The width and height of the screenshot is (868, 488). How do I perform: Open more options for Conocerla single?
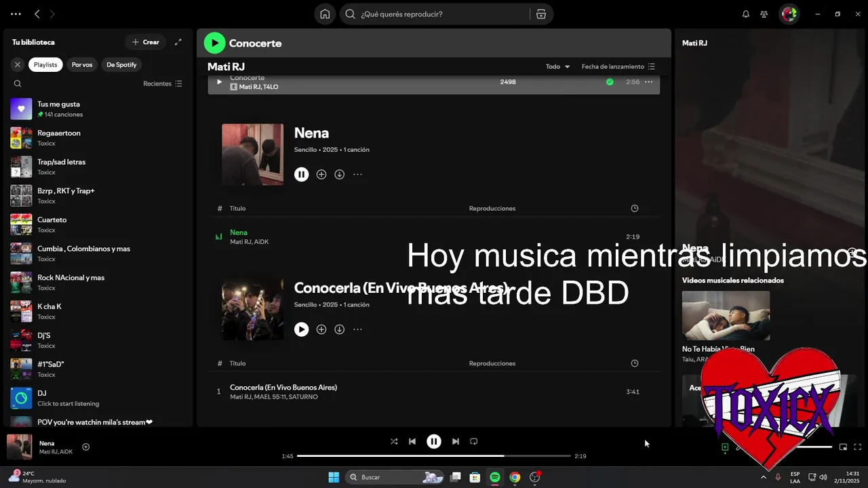(x=357, y=329)
